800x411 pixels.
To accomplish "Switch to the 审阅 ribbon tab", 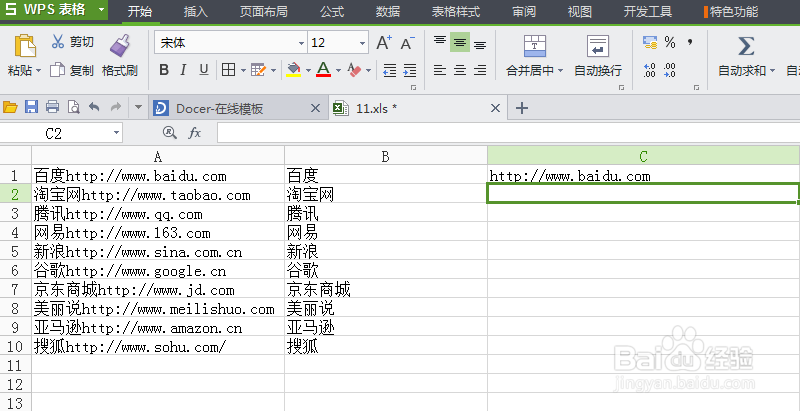I will [x=524, y=11].
